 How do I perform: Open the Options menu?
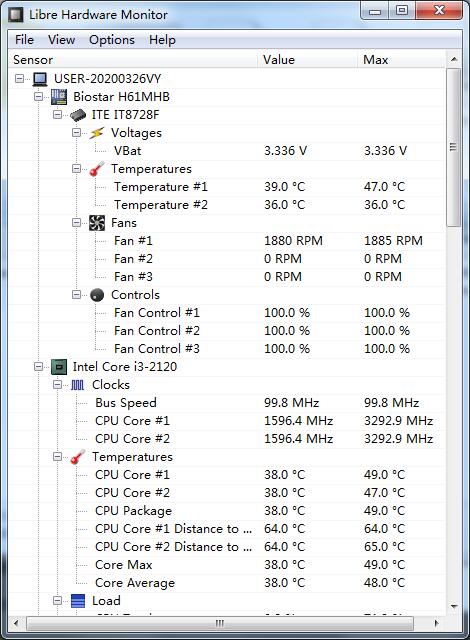[x=112, y=40]
